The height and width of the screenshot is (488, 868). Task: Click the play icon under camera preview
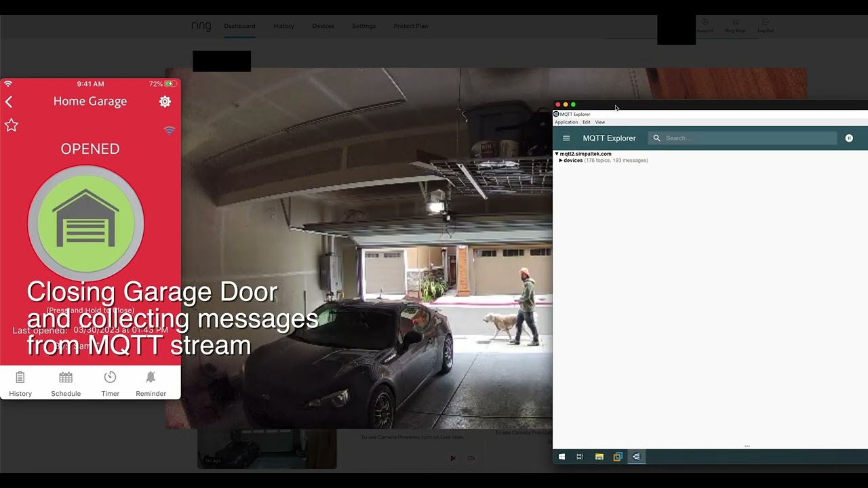[x=452, y=458]
